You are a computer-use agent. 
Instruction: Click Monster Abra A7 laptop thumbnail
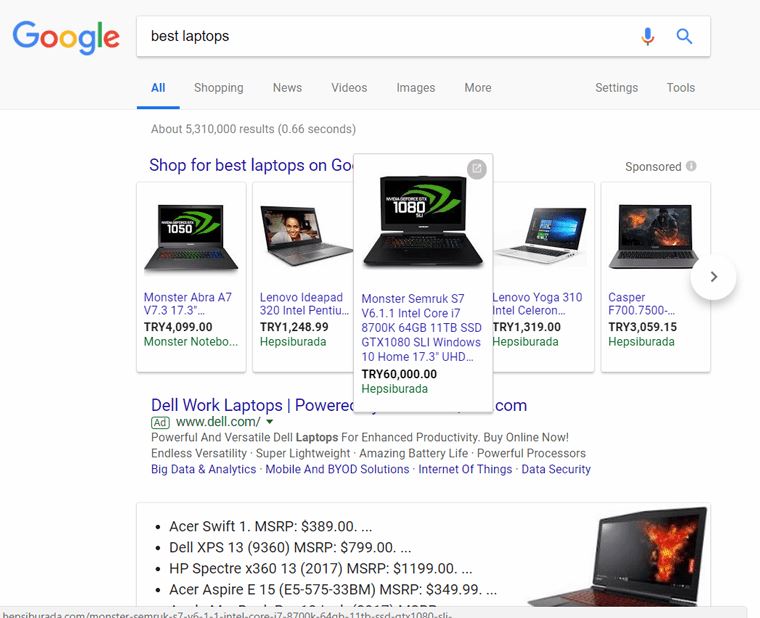point(191,237)
